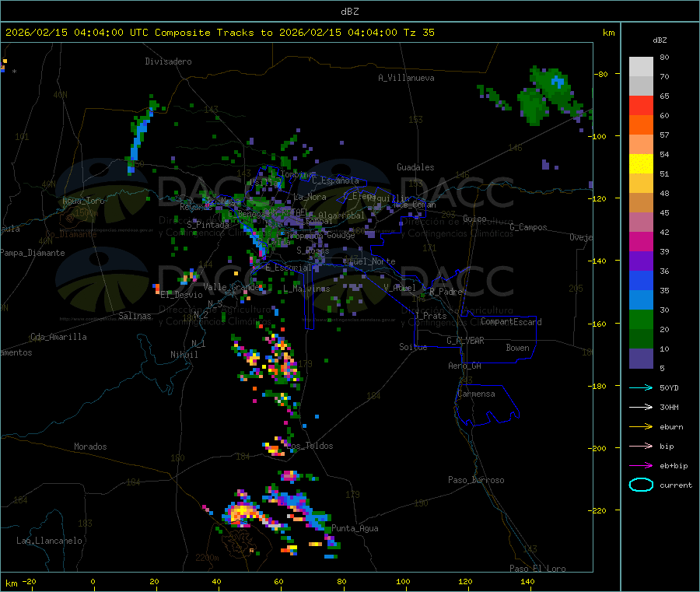Viewport: 700px width, 592px height.
Task: Click the 'Valle_Grande' map label
Action: (232, 286)
